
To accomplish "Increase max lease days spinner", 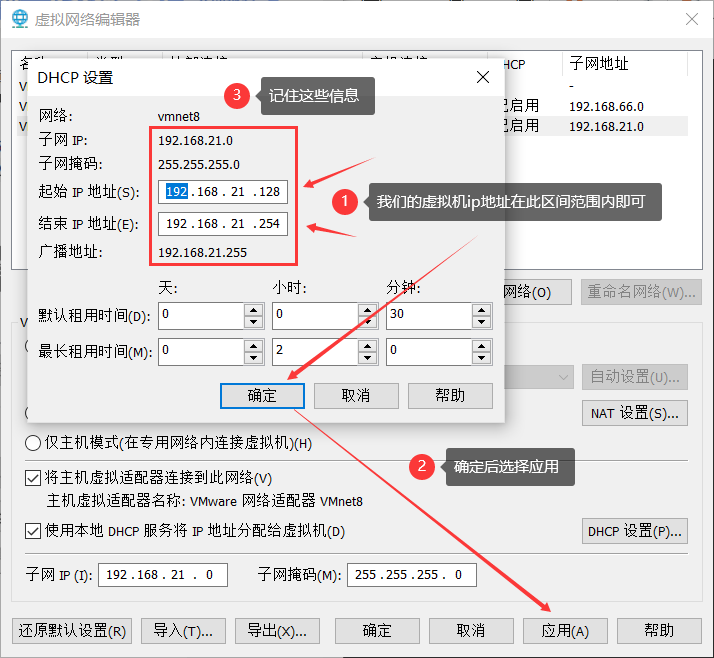I will pyautogui.click(x=254, y=346).
